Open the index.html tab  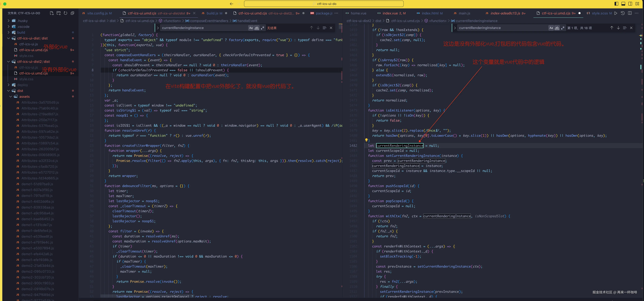point(430,13)
